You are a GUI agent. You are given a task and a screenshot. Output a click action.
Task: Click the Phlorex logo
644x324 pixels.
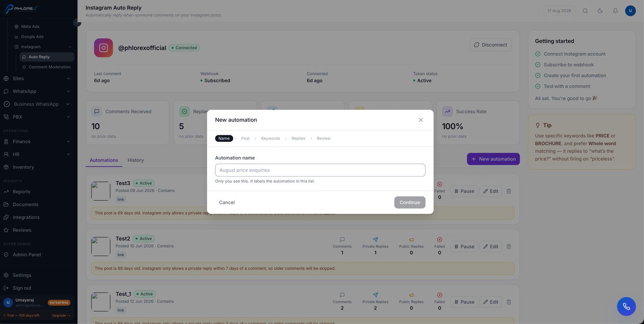[x=21, y=9]
